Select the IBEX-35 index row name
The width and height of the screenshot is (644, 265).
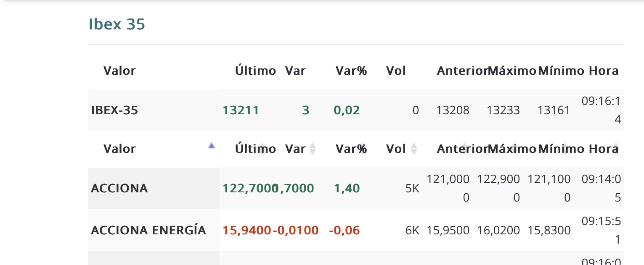(x=114, y=110)
